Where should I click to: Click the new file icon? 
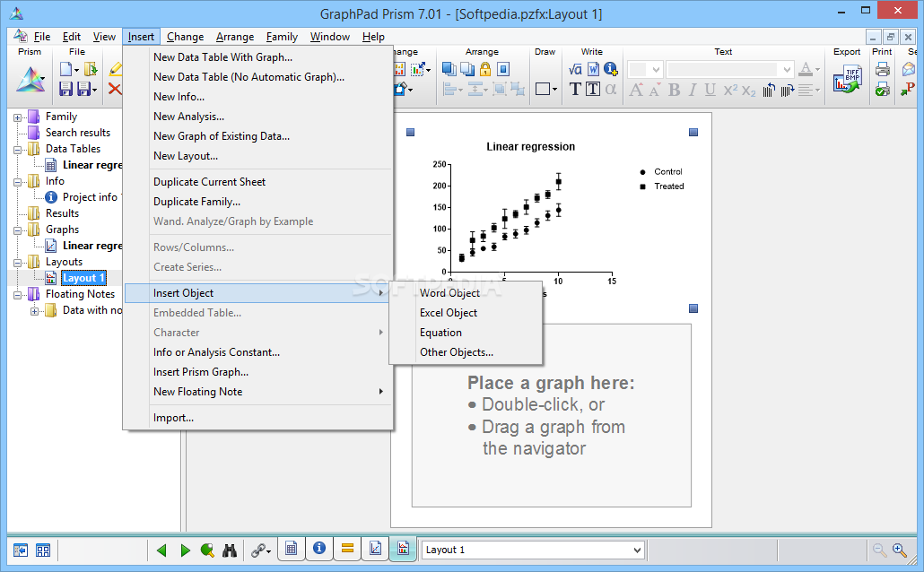(66, 70)
